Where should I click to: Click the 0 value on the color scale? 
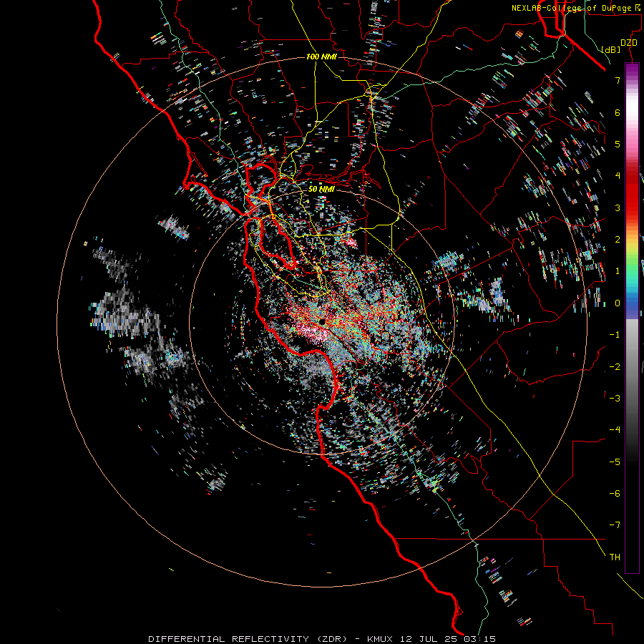(x=618, y=303)
